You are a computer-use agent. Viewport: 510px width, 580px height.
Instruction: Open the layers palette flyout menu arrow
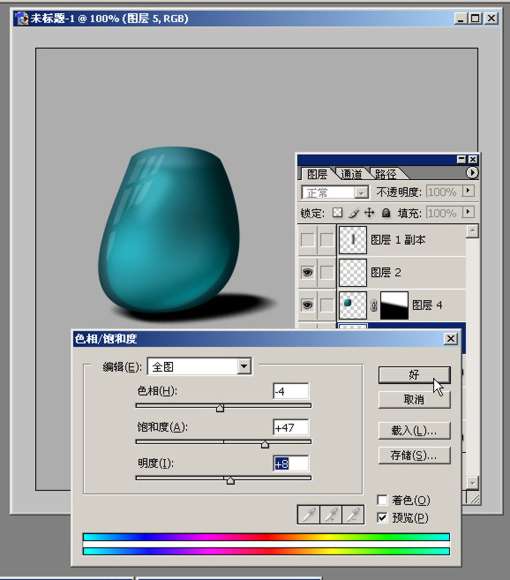coord(472,172)
